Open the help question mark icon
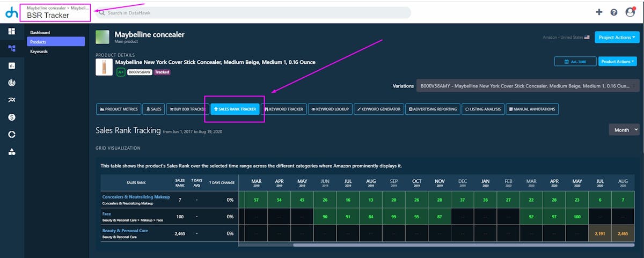Viewport: 644px width, 258px height. click(614, 12)
